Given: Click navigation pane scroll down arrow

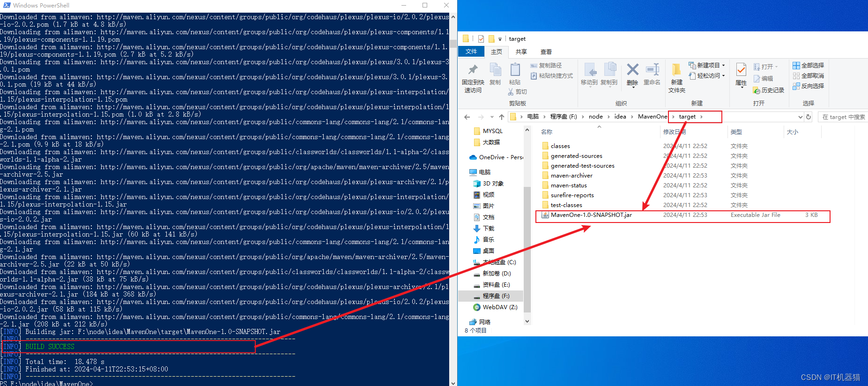Looking at the screenshot, I should tap(527, 321).
